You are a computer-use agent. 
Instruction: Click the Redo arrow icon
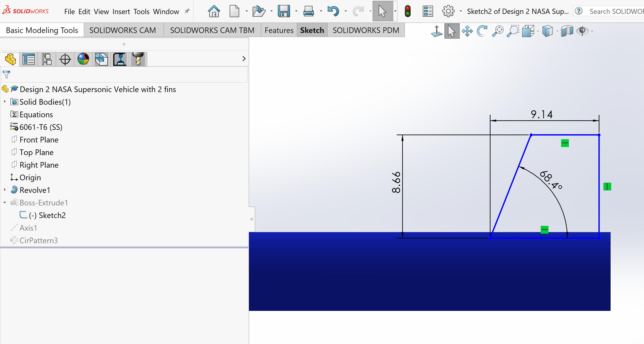pos(358,11)
